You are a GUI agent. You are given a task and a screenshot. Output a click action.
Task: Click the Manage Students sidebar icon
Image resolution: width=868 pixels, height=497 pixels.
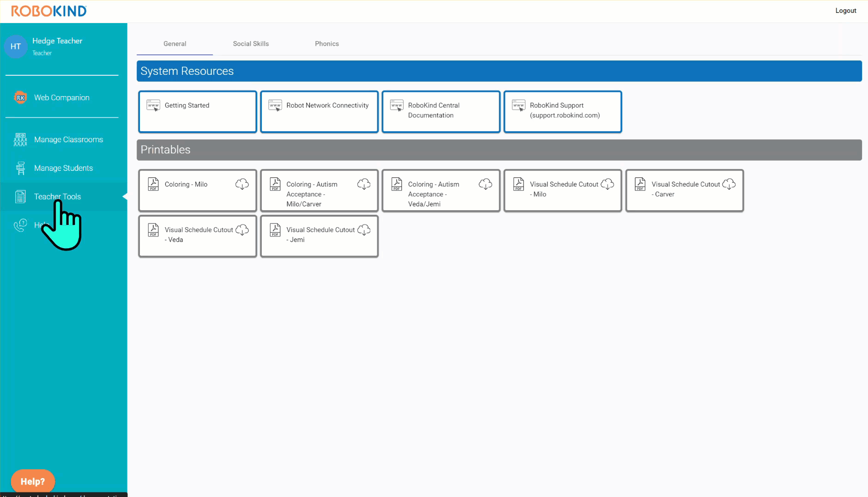(20, 168)
